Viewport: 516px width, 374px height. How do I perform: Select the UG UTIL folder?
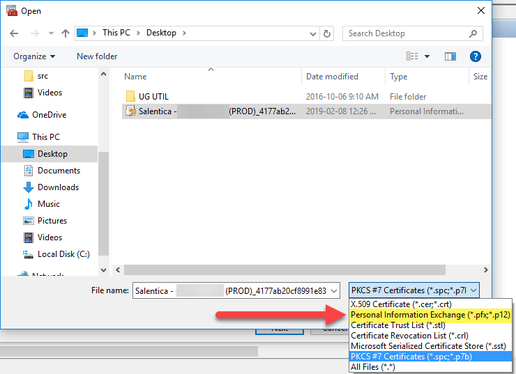click(154, 96)
